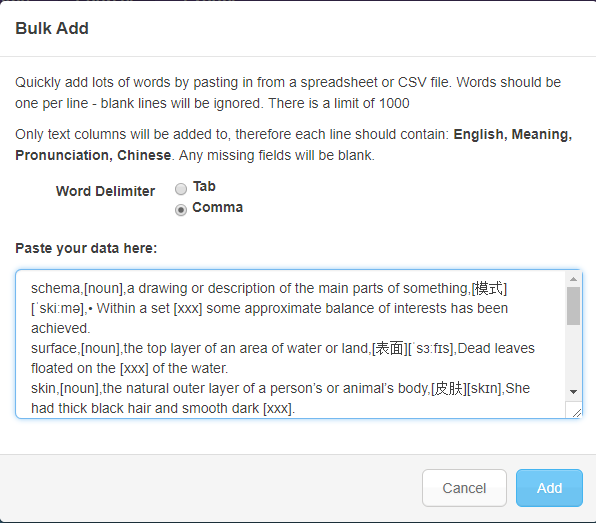Click the textarea scrollbar up arrow
596x523 pixels.
click(574, 279)
